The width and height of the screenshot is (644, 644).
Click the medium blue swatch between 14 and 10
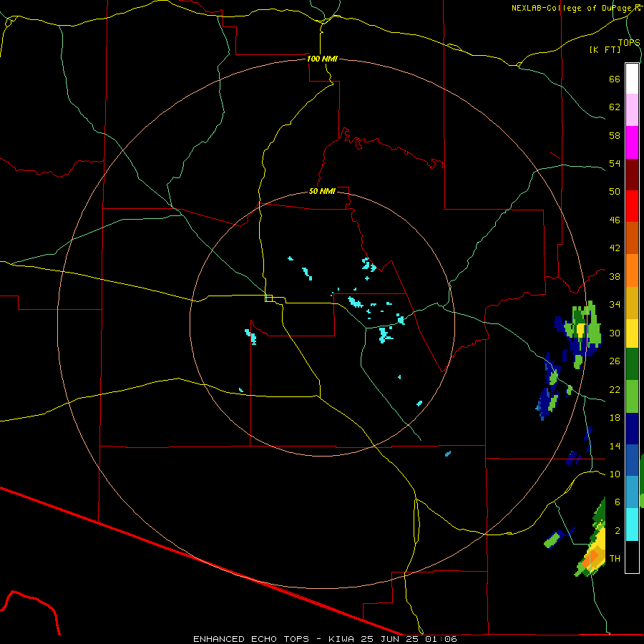click(x=632, y=460)
